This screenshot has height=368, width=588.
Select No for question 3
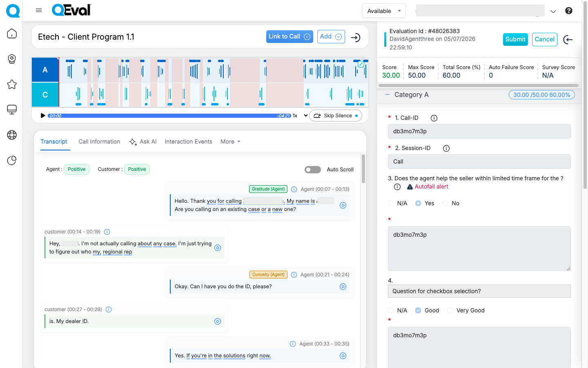(445, 203)
